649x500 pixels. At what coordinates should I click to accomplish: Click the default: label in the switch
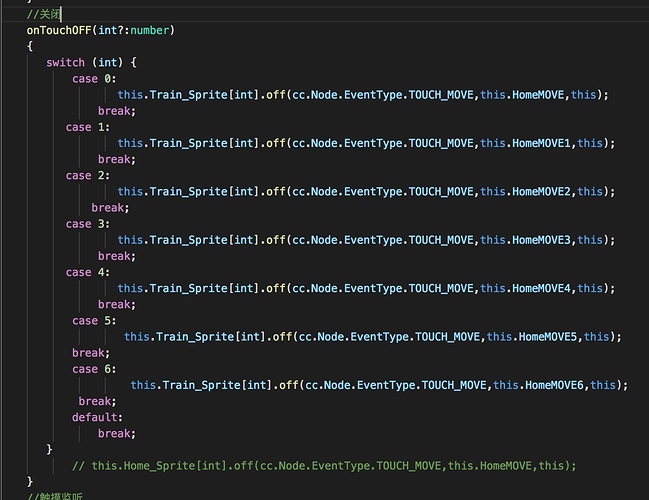(97, 417)
